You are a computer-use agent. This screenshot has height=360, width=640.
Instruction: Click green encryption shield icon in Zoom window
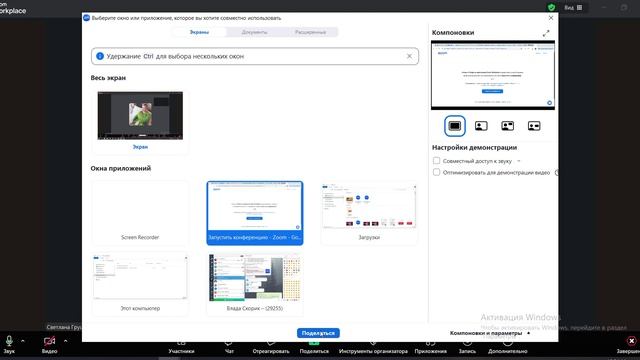tap(551, 7)
